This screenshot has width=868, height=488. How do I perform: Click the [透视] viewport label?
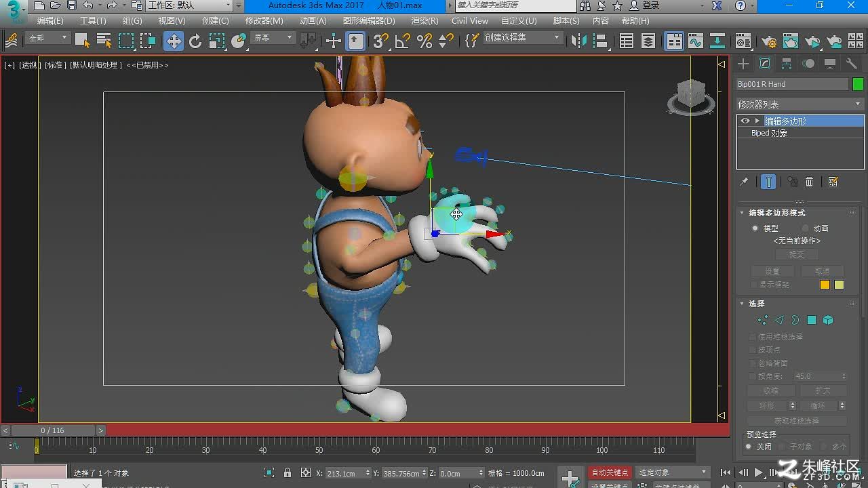tap(28, 65)
